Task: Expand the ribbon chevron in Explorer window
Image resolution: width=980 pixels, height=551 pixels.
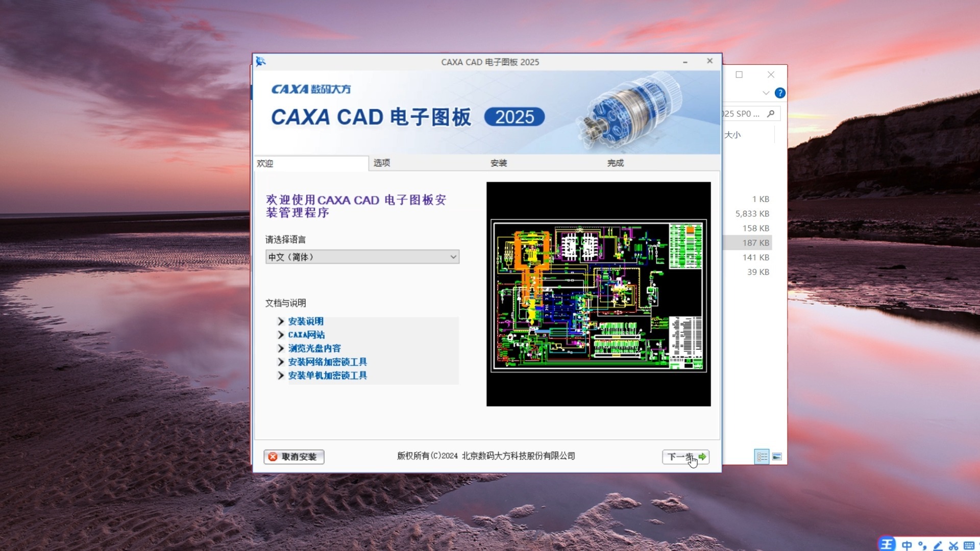Action: pos(766,93)
